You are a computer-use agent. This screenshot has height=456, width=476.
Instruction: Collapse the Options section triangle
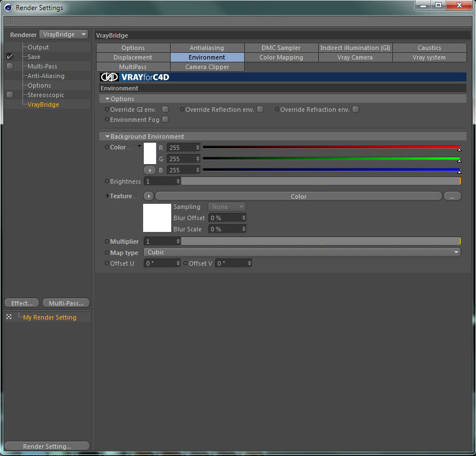click(x=107, y=99)
